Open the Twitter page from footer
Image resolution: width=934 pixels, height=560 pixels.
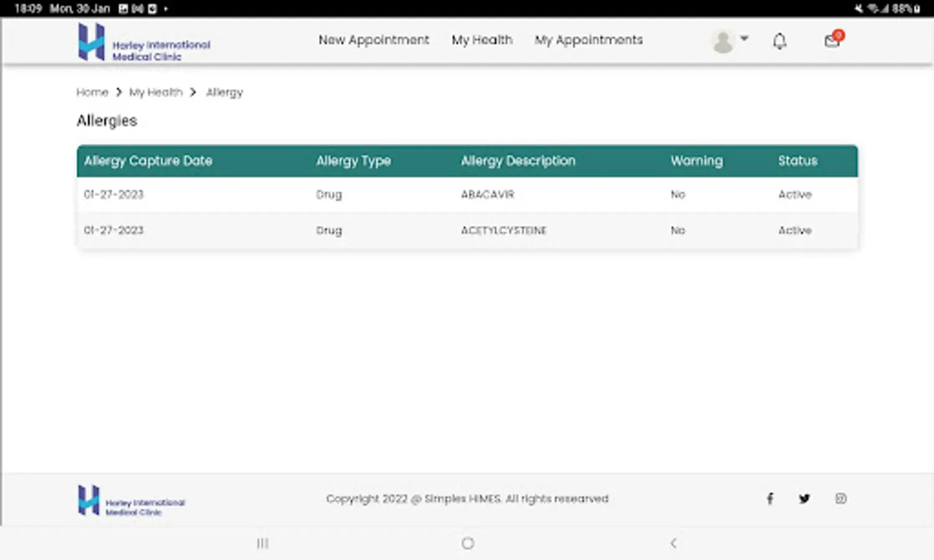click(804, 498)
